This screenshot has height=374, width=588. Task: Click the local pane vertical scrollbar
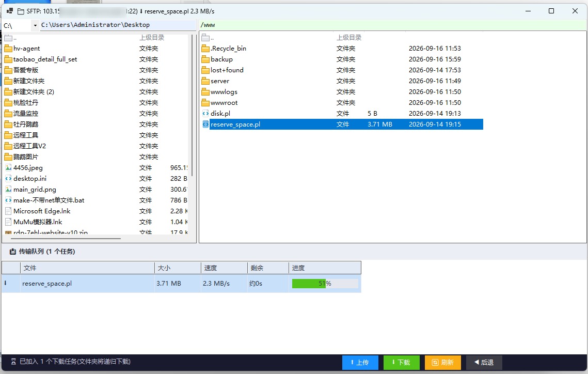(192, 105)
